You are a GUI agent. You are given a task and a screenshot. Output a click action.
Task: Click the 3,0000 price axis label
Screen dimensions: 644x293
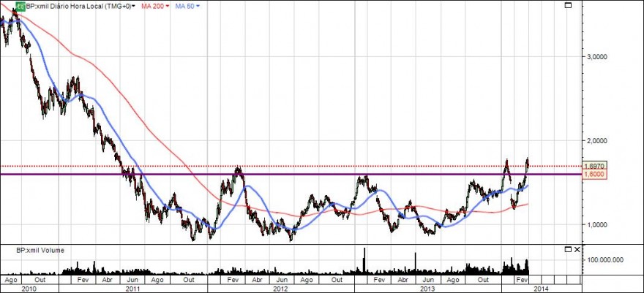[596, 56]
